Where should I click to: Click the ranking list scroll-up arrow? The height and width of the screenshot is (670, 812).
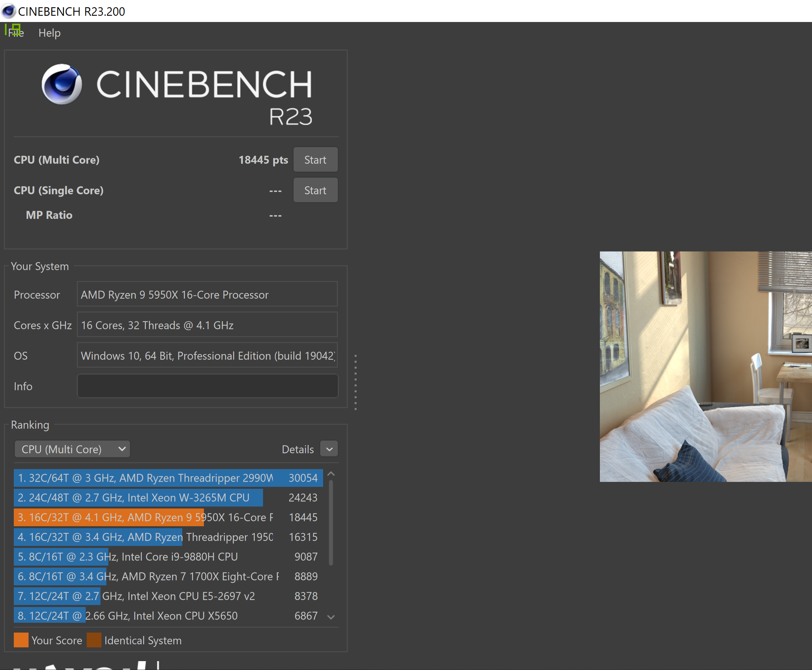pyautogui.click(x=331, y=474)
